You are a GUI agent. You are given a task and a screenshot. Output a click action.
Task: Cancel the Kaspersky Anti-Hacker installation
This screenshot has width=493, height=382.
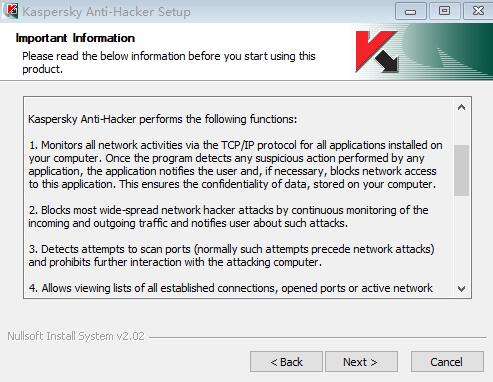coord(447,362)
